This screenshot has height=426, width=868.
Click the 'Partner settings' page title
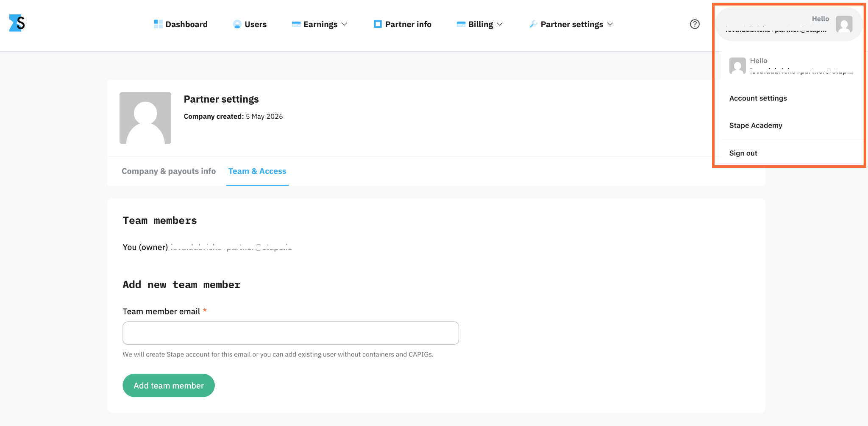coord(221,99)
